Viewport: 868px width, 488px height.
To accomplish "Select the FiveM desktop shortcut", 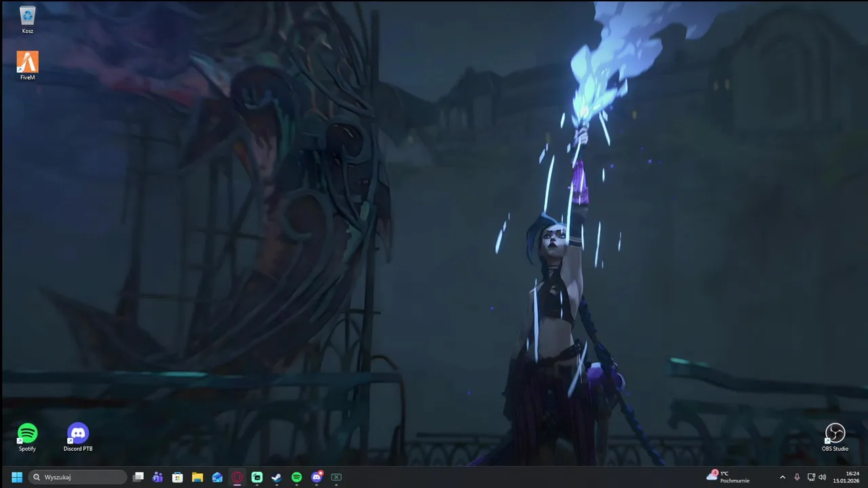I will pos(27,66).
